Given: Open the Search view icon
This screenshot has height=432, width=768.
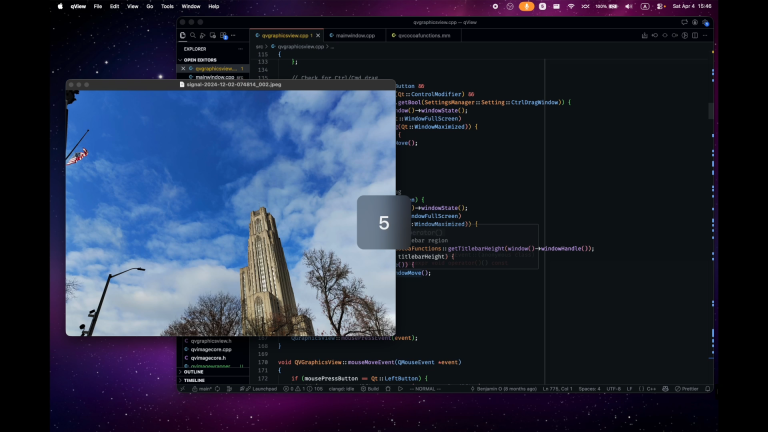Looking at the screenshot, I should pos(193,35).
